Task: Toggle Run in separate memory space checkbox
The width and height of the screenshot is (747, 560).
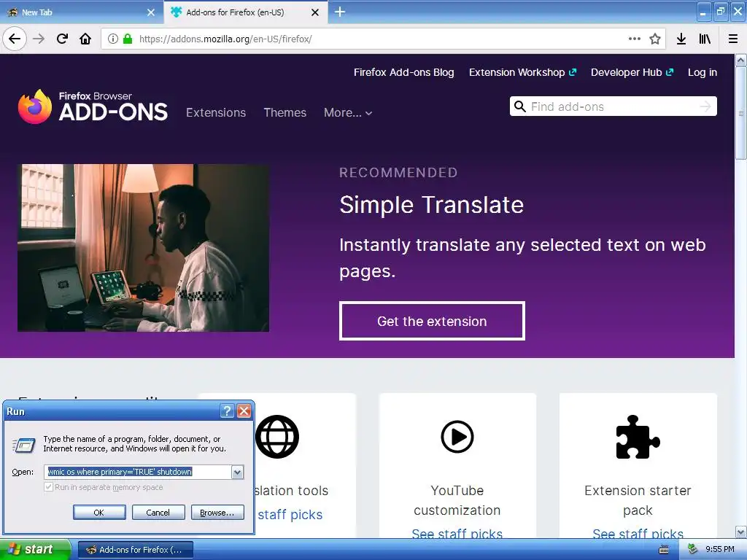Action: 48,486
